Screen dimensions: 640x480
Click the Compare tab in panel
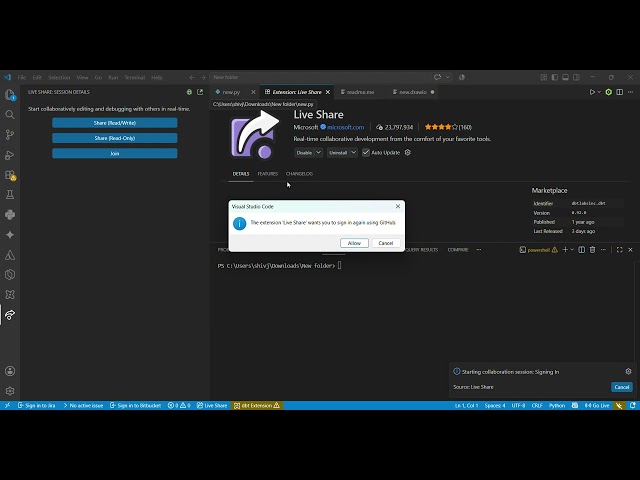point(458,249)
